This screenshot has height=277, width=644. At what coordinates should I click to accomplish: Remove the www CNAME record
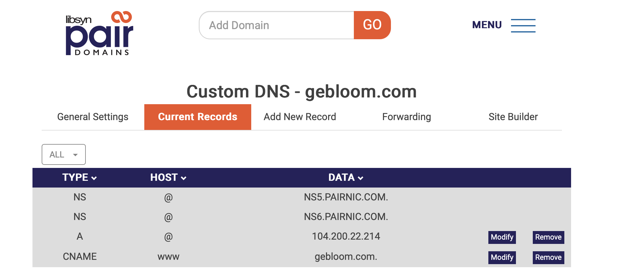pos(548,257)
